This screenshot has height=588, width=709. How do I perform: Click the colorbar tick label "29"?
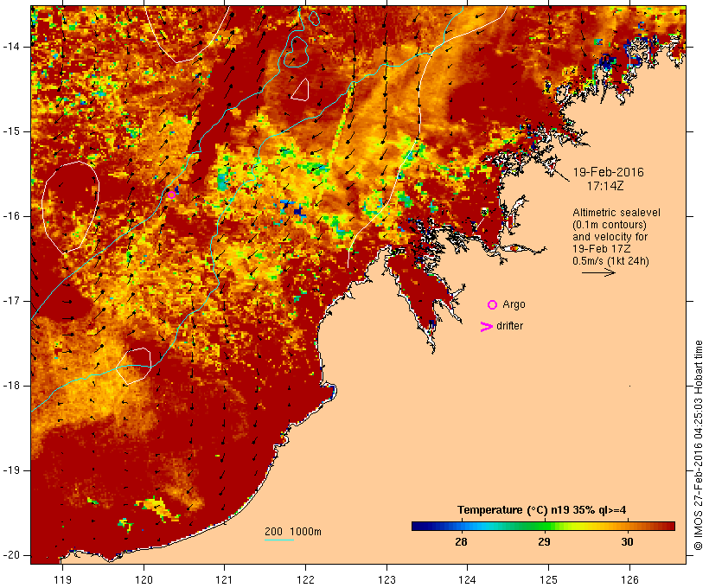tap(544, 542)
